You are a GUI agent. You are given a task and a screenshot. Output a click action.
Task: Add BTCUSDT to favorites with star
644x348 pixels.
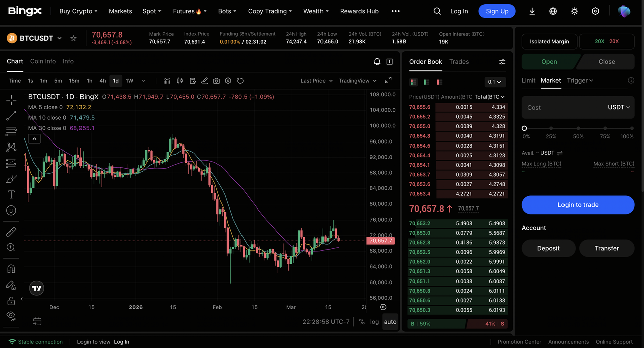(73, 38)
